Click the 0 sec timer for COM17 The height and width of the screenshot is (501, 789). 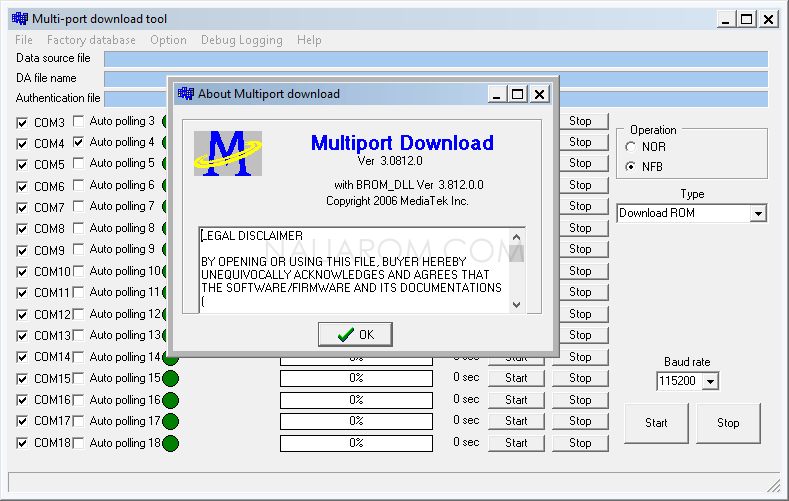pos(466,420)
